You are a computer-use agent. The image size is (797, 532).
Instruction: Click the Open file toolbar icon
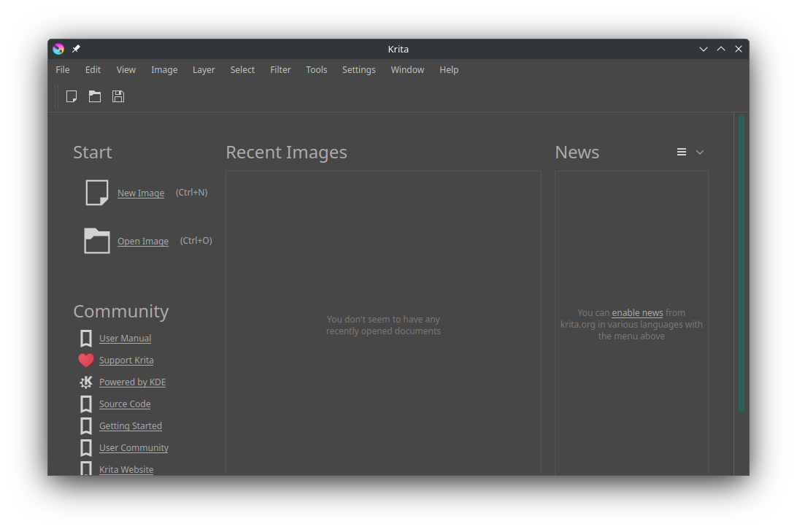[x=95, y=96]
